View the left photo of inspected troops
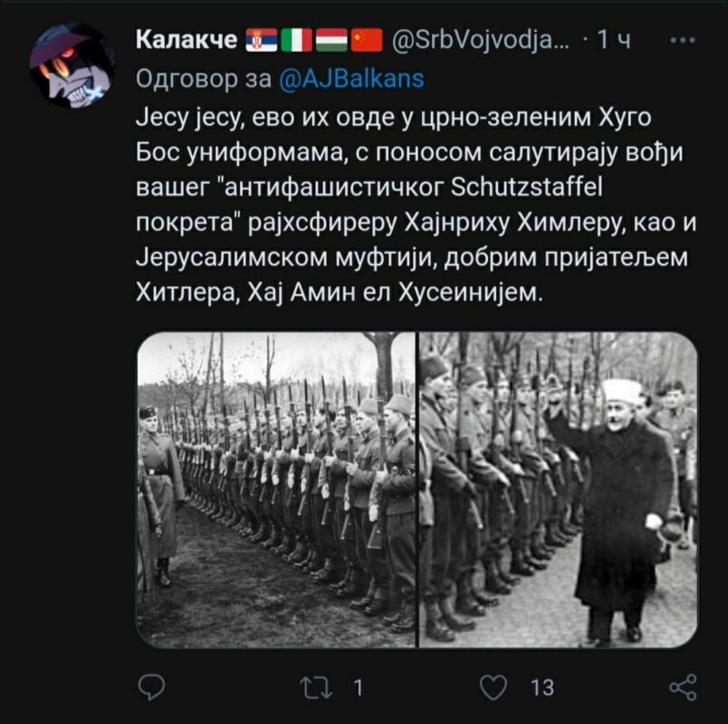 [x=276, y=490]
